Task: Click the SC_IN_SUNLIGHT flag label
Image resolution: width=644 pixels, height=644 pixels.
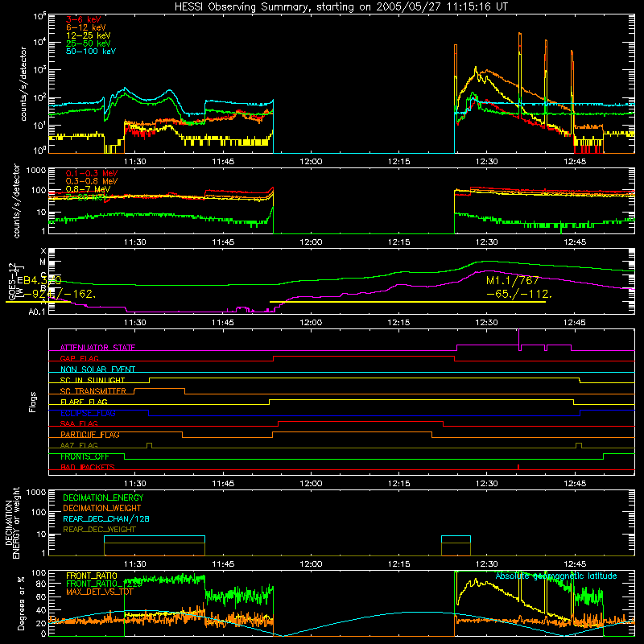Action: click(x=93, y=380)
